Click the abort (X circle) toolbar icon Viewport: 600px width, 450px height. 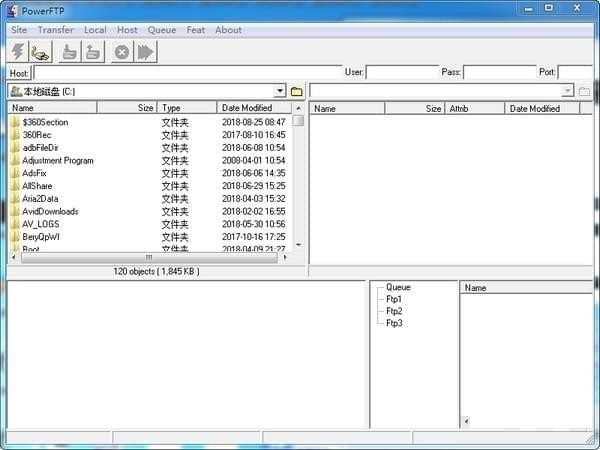pos(122,52)
